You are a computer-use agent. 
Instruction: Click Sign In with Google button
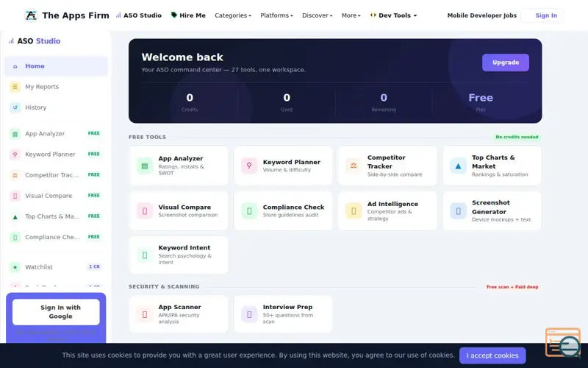click(x=57, y=312)
